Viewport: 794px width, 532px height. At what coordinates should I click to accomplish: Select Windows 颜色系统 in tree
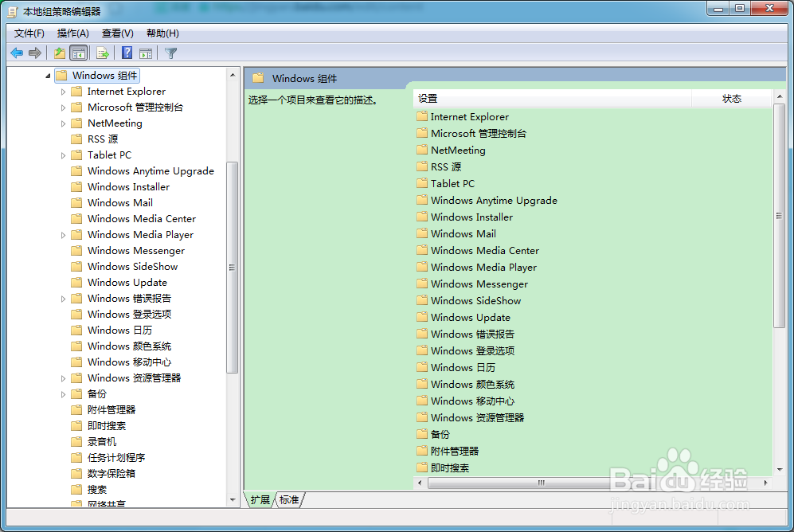(x=129, y=346)
